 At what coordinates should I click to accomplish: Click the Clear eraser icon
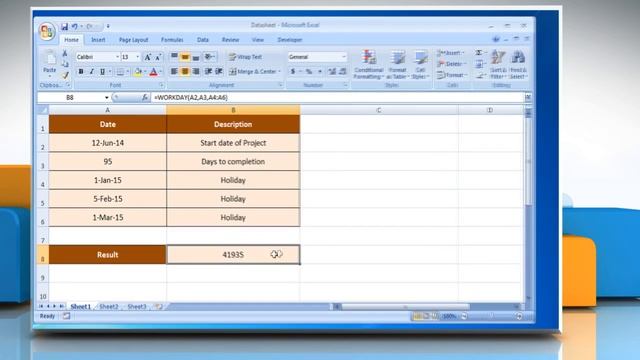tap(480, 76)
